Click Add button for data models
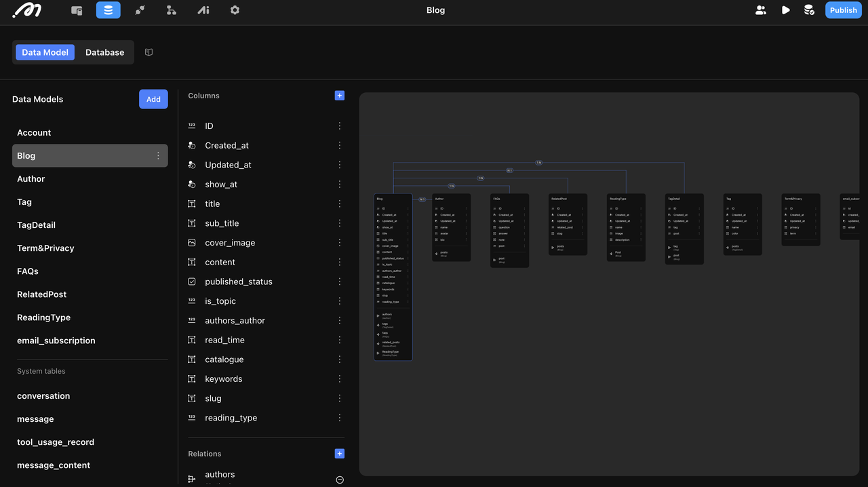This screenshot has height=487, width=868. (x=153, y=99)
